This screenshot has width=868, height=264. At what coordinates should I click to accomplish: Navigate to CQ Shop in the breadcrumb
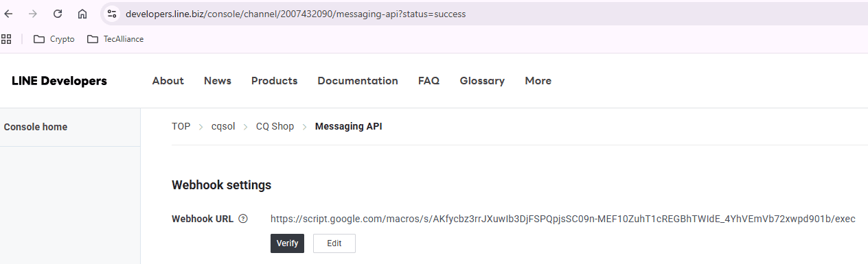pyautogui.click(x=275, y=126)
